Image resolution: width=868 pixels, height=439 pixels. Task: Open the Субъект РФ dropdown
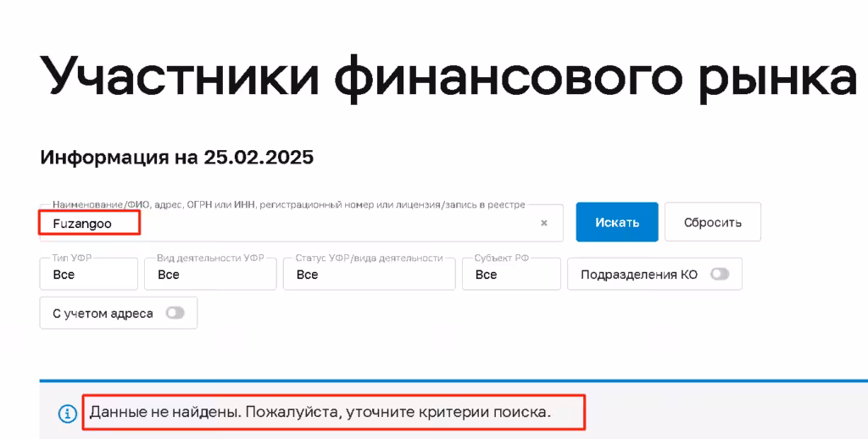511,274
